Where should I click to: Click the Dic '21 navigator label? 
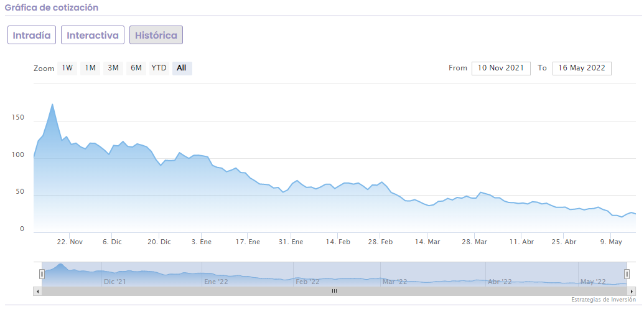pos(115,282)
